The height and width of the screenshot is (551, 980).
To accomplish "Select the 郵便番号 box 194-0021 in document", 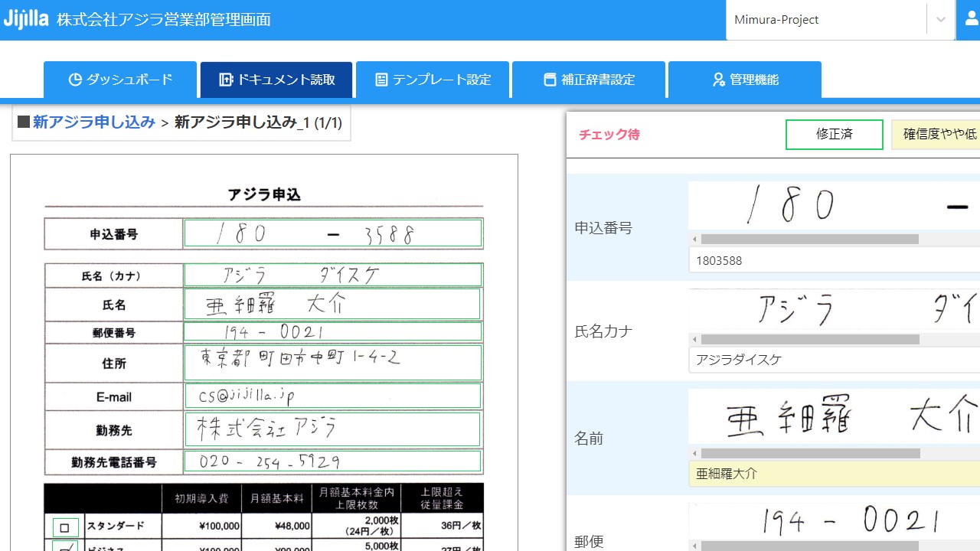I will coord(333,331).
